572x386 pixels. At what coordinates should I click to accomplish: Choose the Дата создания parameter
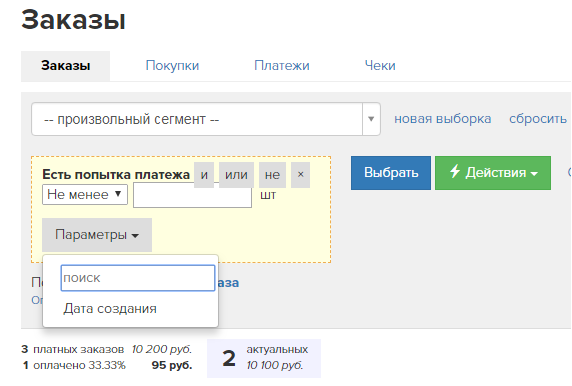[x=110, y=309]
